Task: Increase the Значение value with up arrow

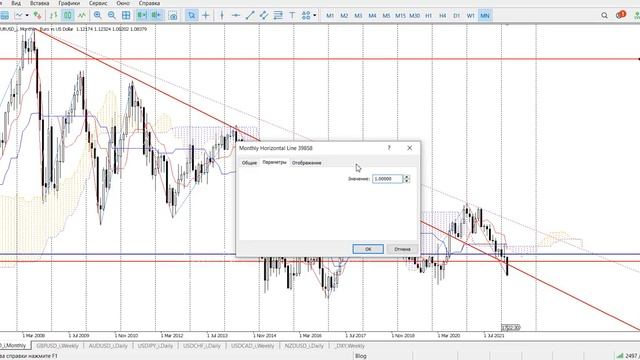Action: coord(406,177)
